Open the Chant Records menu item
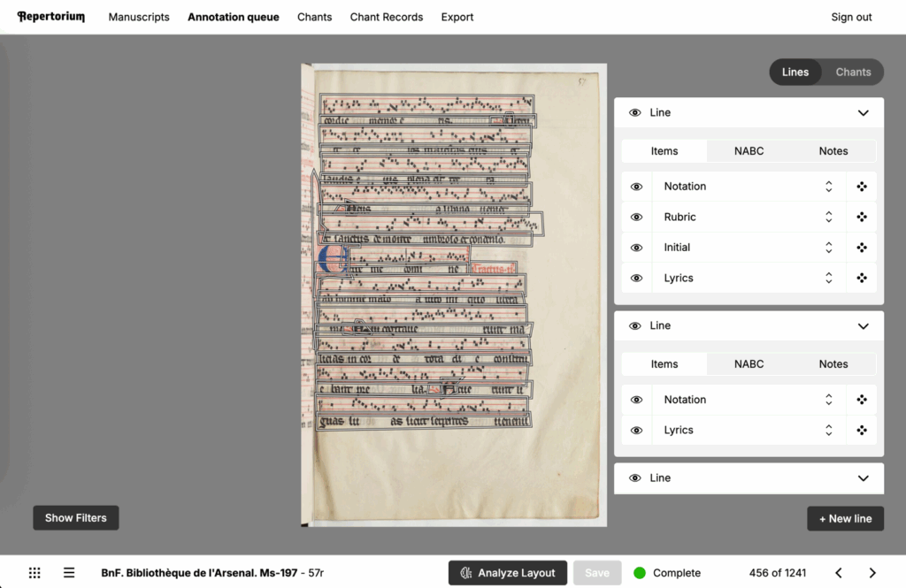 (386, 17)
